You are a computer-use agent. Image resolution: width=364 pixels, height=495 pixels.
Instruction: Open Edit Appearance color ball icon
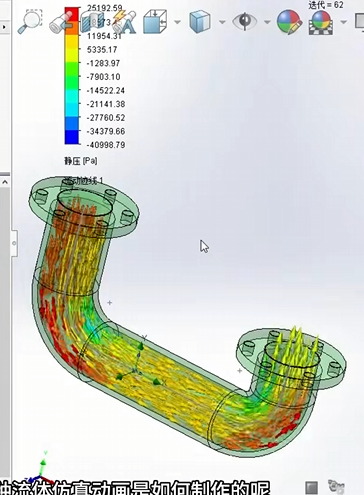289,22
